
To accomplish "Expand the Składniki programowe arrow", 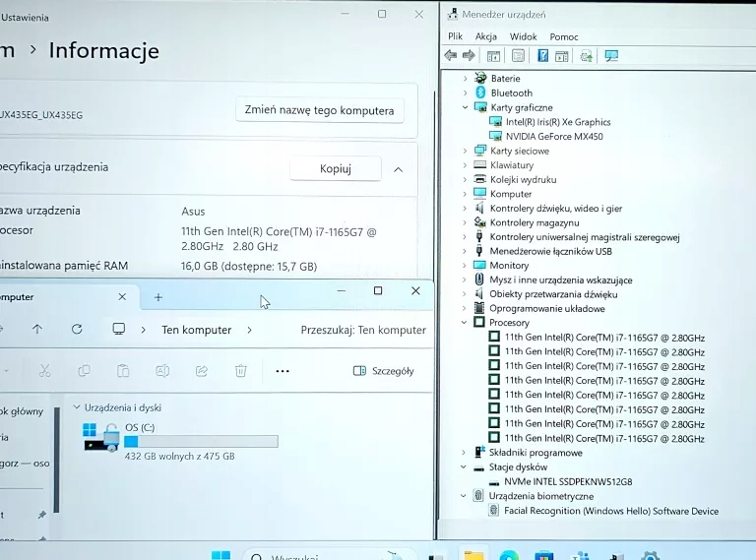I will pos(464,453).
